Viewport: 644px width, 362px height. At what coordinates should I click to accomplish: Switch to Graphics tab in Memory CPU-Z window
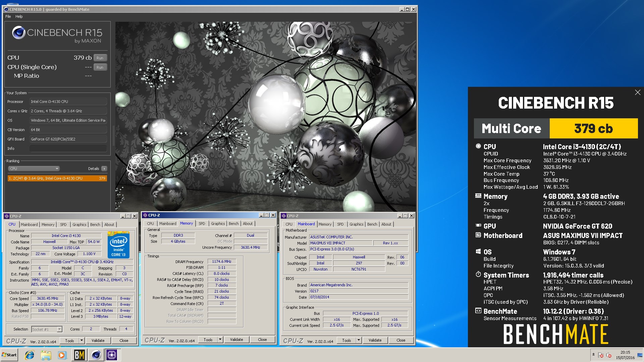pyautogui.click(x=218, y=224)
